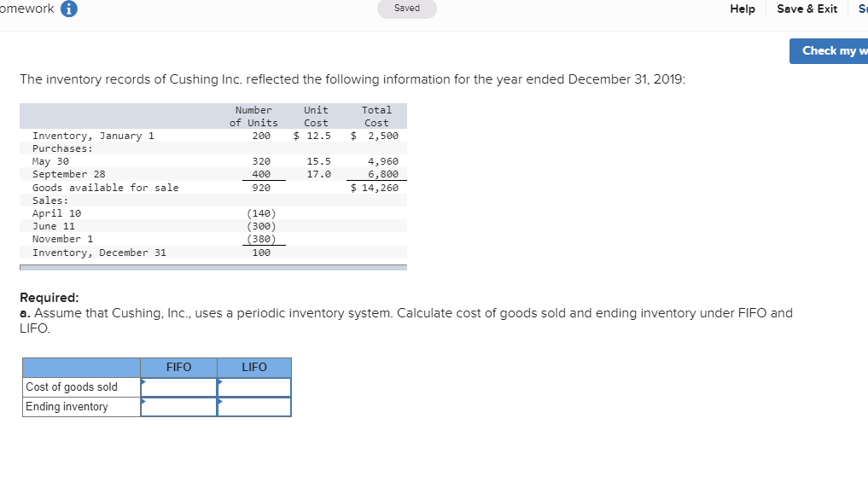Click the 920 units available value
868x488 pixels.
click(x=261, y=188)
